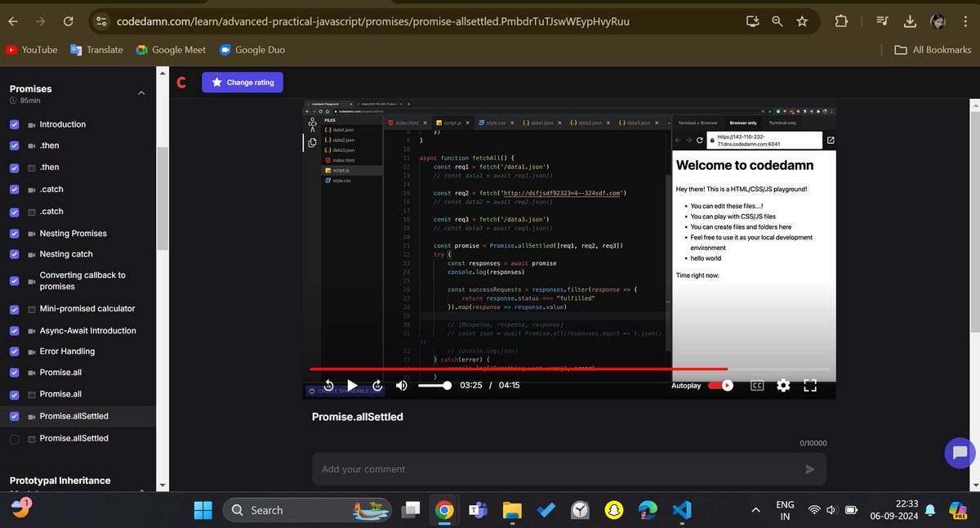Toggle checkbox for the Nesting Promises lesson
This screenshot has height=528, width=980.
pos(14,234)
